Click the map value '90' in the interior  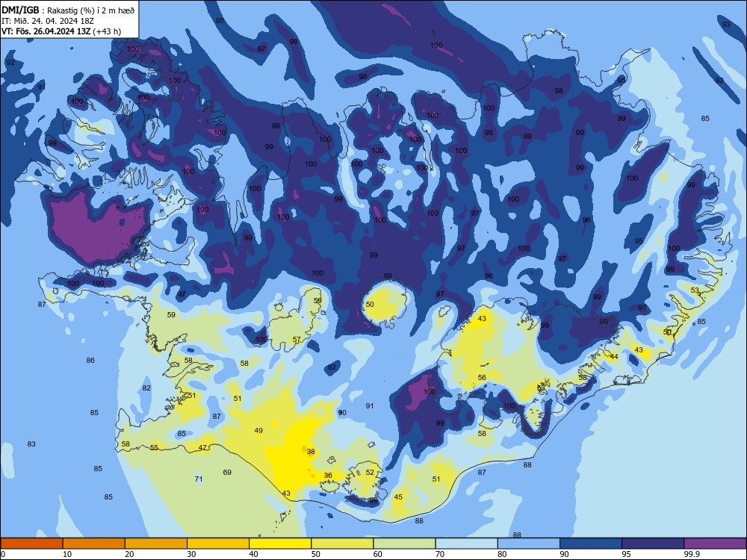(x=342, y=413)
